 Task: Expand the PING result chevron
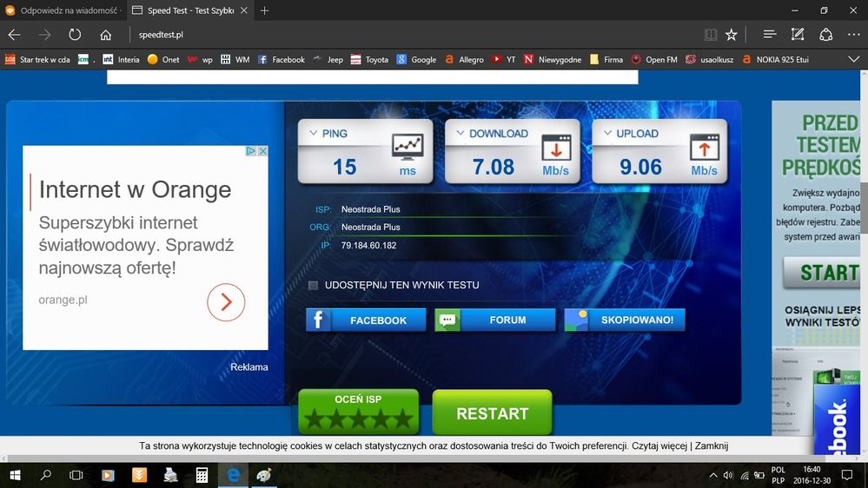coord(314,134)
